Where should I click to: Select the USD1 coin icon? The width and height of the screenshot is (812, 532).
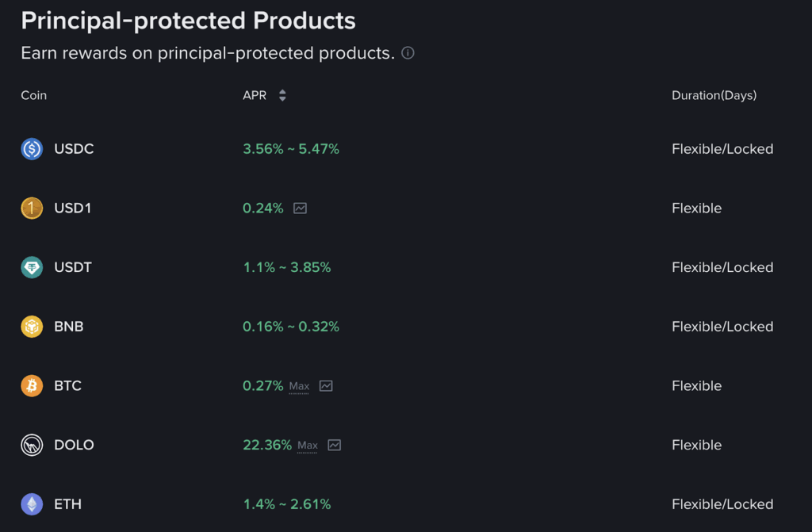[30, 208]
